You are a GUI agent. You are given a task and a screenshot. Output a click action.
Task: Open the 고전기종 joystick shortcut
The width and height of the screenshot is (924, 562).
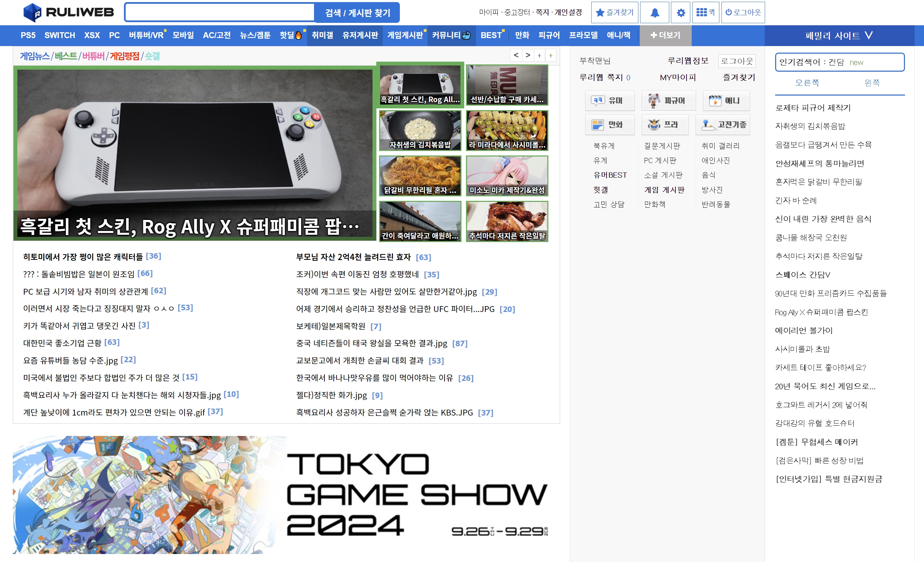tap(723, 125)
